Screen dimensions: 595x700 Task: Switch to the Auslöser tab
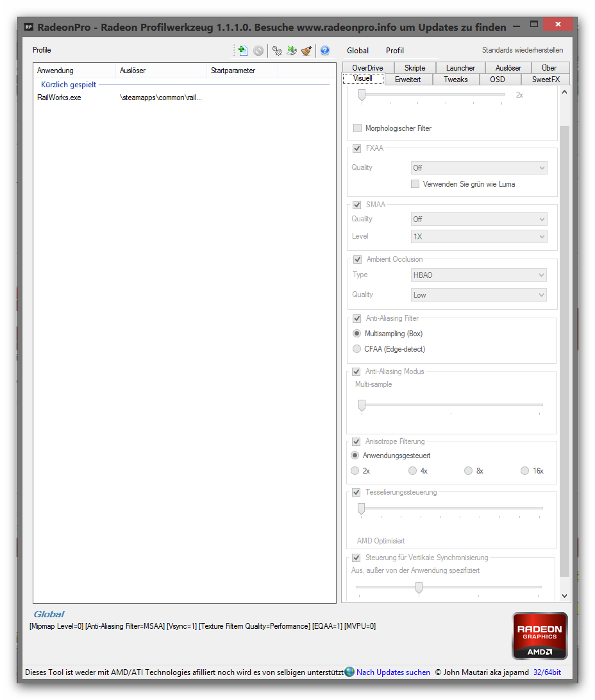click(508, 68)
